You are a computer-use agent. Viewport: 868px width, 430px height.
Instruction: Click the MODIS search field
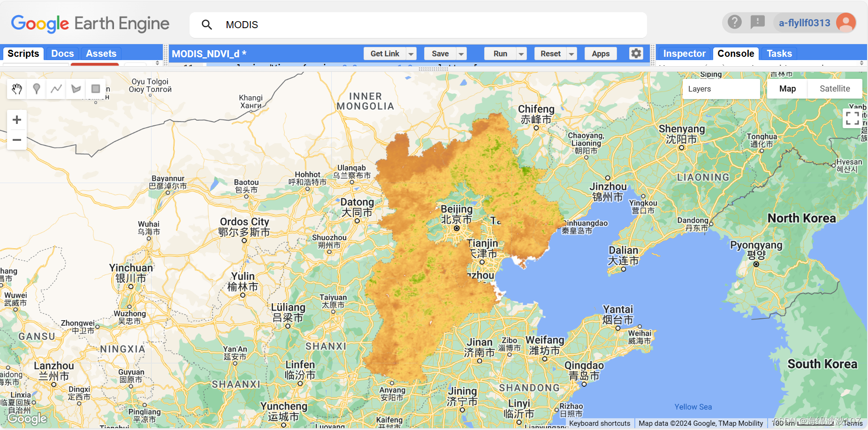[x=418, y=25]
